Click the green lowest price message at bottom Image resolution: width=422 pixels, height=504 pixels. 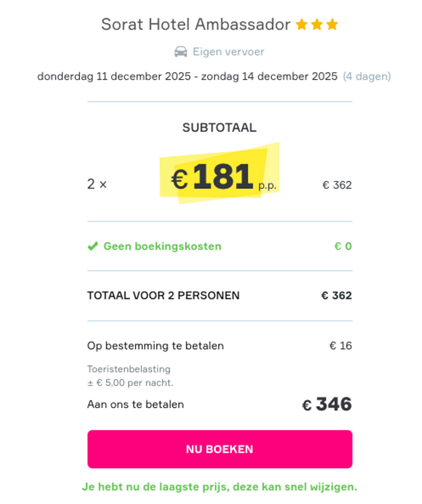(220, 487)
